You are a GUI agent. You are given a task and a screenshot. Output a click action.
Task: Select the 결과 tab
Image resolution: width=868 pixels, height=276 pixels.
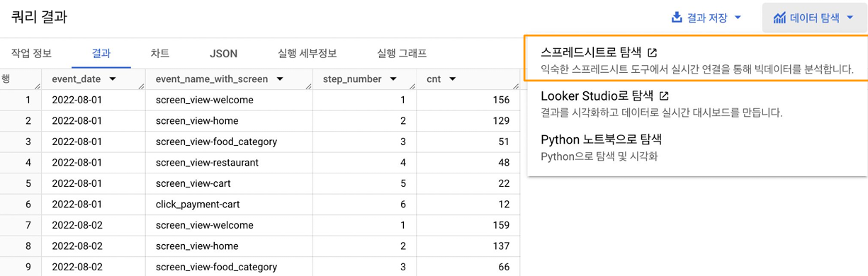101,53
